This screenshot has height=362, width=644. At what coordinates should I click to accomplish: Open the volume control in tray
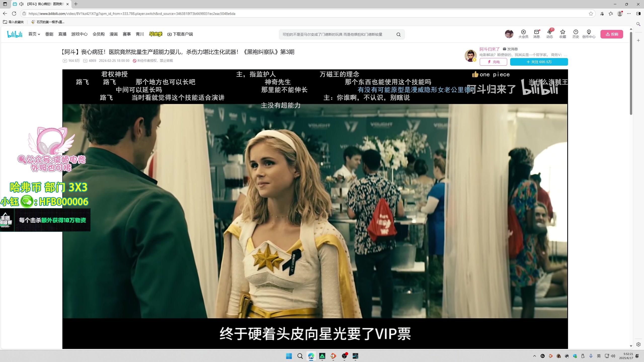coord(613,356)
